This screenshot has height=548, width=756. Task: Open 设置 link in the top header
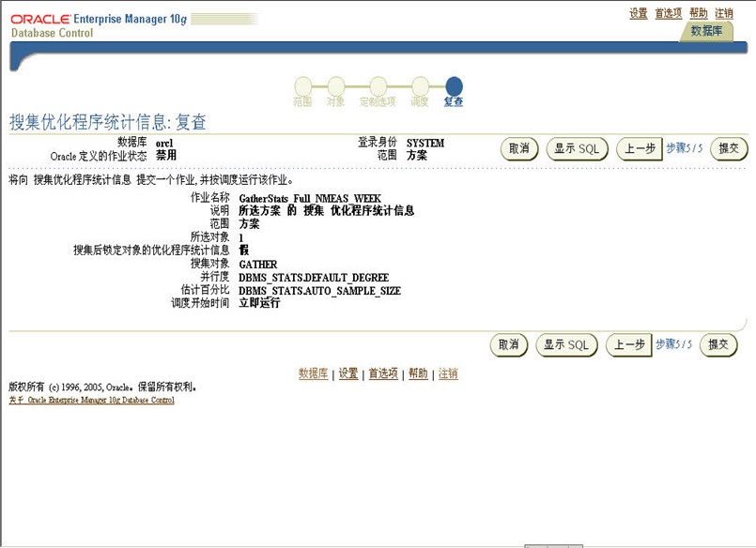[639, 13]
